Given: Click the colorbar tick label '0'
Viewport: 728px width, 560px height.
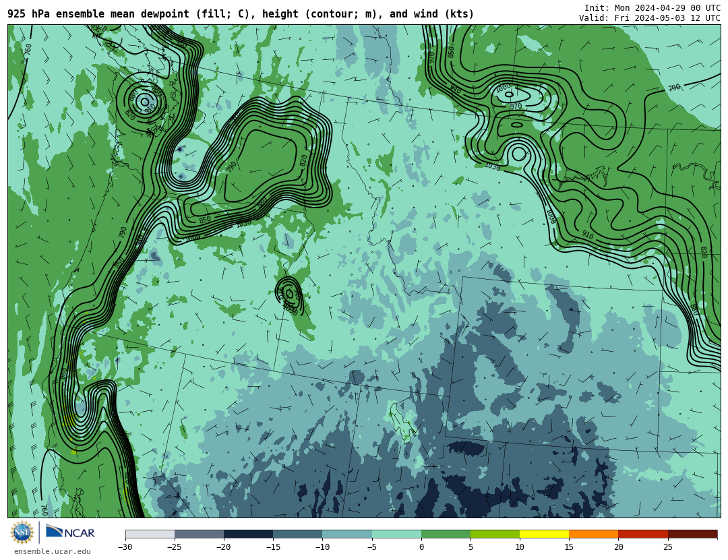Looking at the screenshot, I should pyautogui.click(x=421, y=547).
